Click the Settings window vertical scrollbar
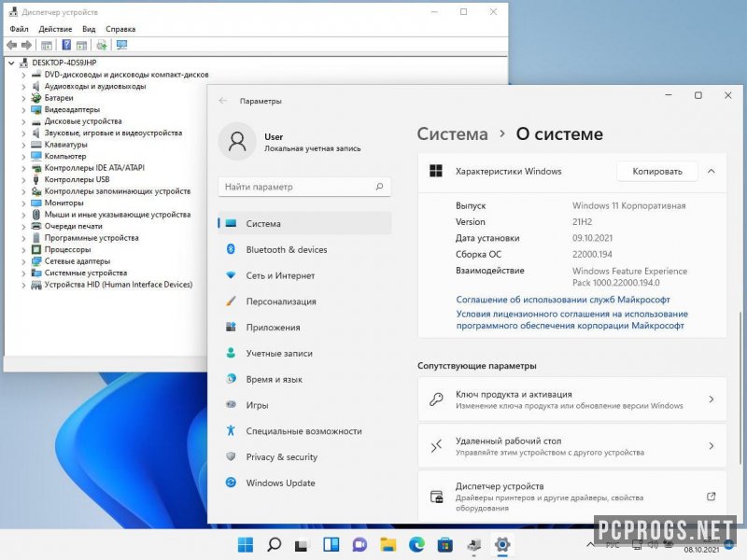747x560 pixels. (740, 386)
